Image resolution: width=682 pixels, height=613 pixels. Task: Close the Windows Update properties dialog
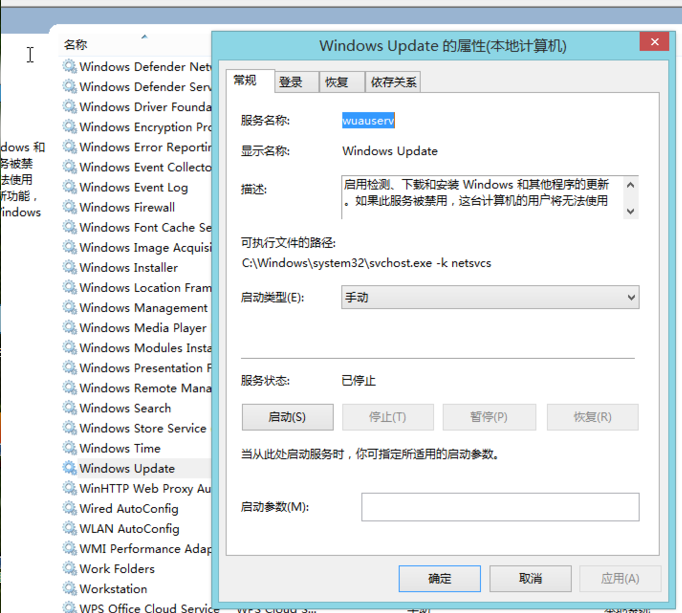[654, 42]
